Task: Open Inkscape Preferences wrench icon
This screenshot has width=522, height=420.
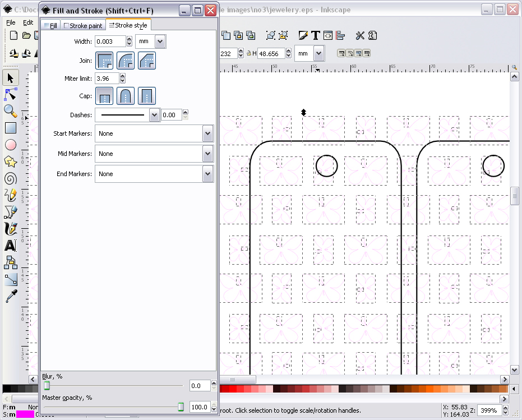Action: click(360, 35)
